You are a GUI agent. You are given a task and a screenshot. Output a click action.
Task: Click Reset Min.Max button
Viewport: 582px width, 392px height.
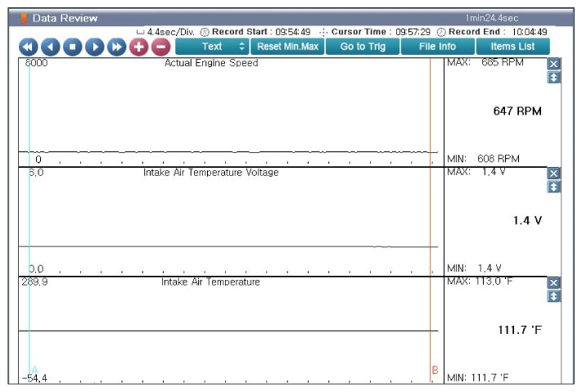pyautogui.click(x=287, y=47)
